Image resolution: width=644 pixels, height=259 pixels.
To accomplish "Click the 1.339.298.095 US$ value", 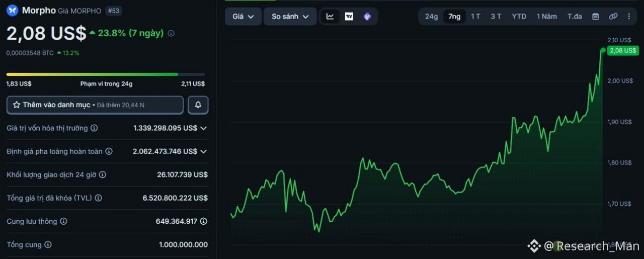I will pyautogui.click(x=165, y=128).
